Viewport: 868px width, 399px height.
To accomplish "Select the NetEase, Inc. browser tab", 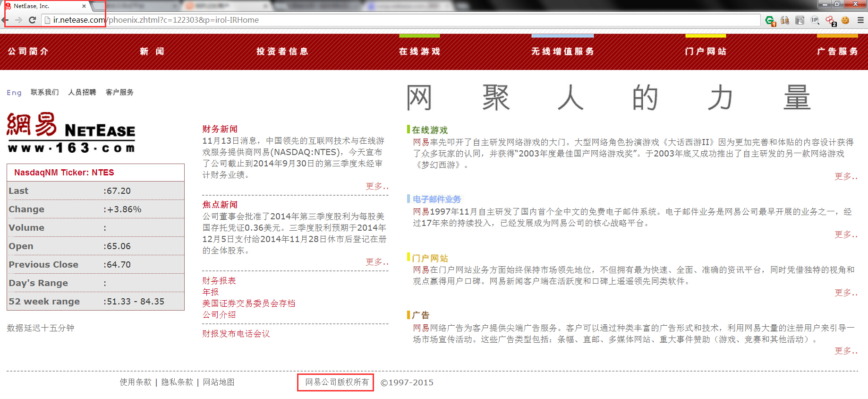I will pyautogui.click(x=46, y=6).
